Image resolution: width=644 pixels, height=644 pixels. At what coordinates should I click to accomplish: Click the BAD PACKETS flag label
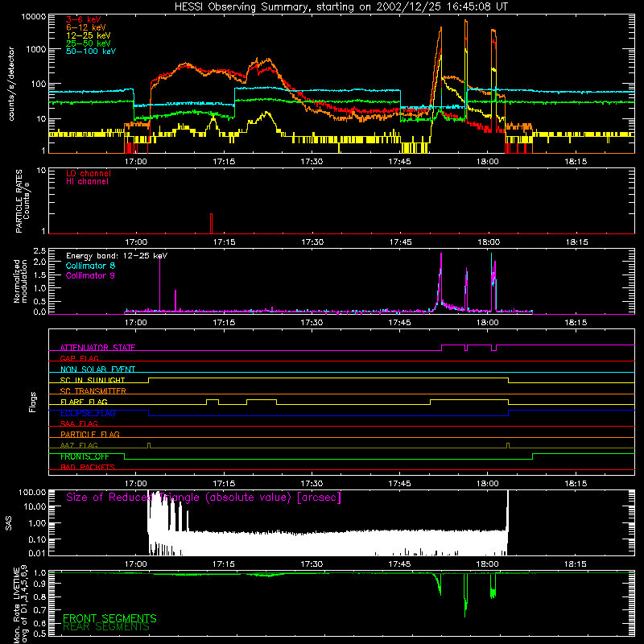pos(88,467)
